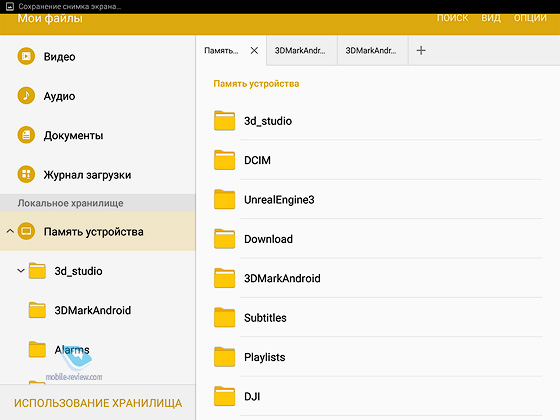The image size is (560, 420).
Task: Select Журнал загрузки label
Action: pyautogui.click(x=87, y=175)
